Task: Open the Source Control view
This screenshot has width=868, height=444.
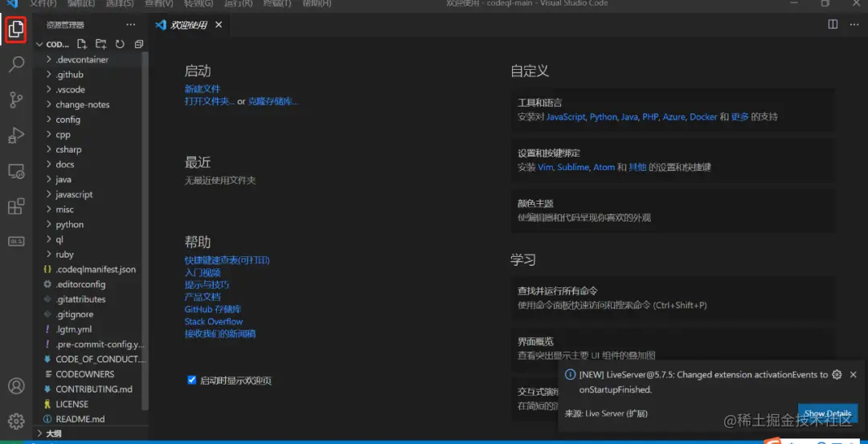Action: tap(16, 100)
